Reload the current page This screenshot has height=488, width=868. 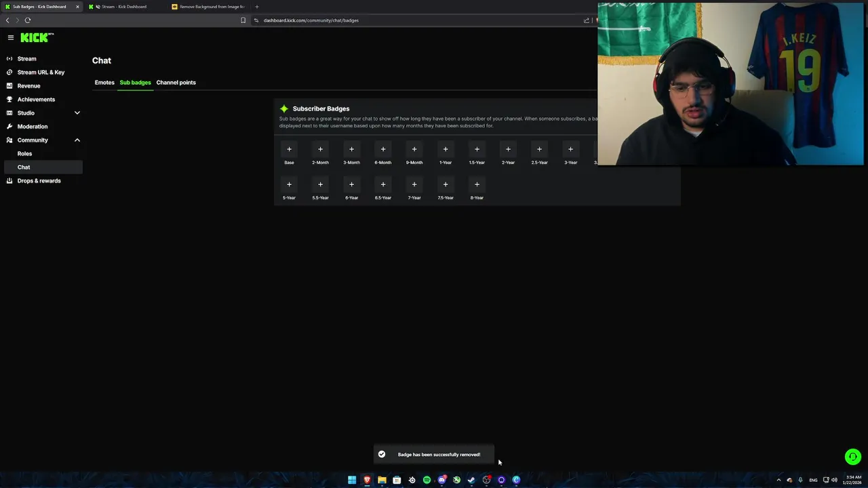point(28,20)
